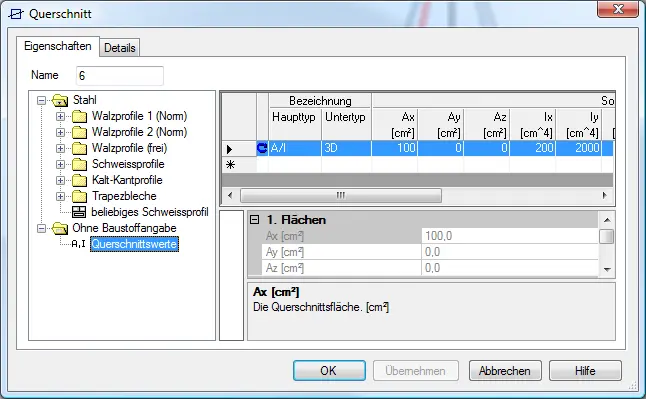The width and height of the screenshot is (646, 399).
Task: Confirm with the OK button
Action: (x=329, y=371)
